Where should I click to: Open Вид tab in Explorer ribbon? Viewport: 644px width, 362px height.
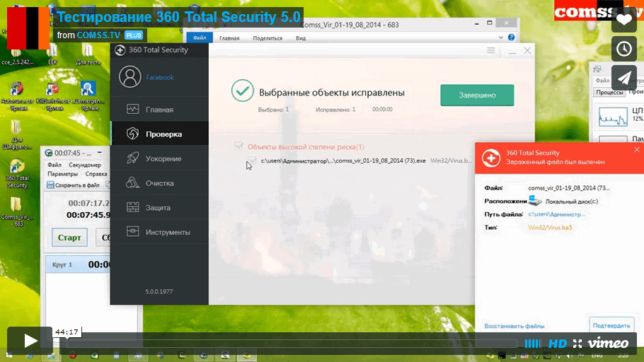click(x=301, y=38)
